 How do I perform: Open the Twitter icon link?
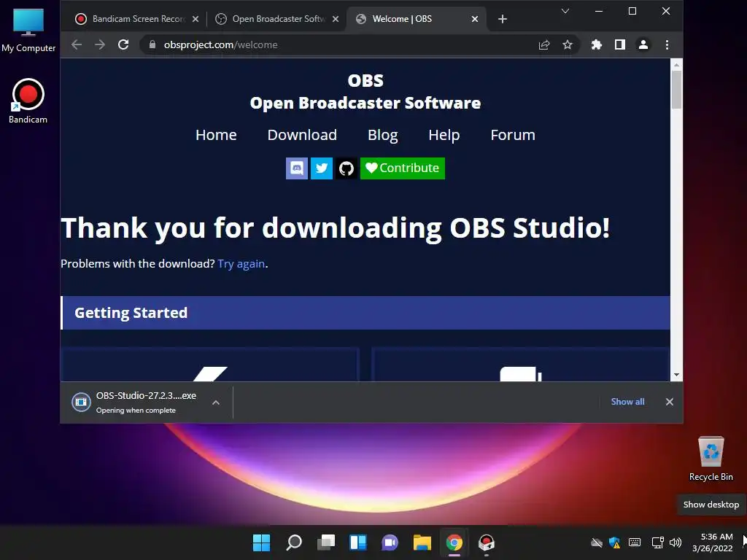322,168
